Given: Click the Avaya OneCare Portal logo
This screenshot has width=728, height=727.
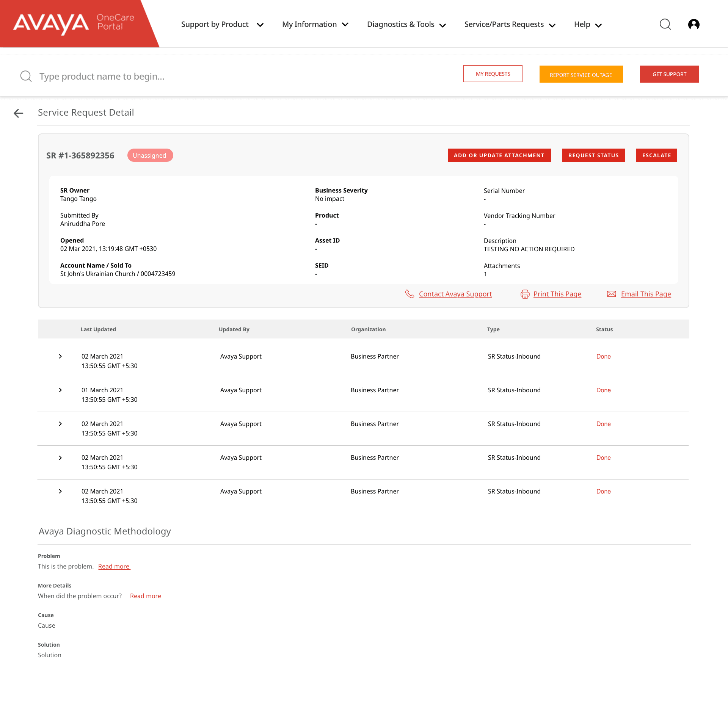Looking at the screenshot, I should tap(74, 24).
